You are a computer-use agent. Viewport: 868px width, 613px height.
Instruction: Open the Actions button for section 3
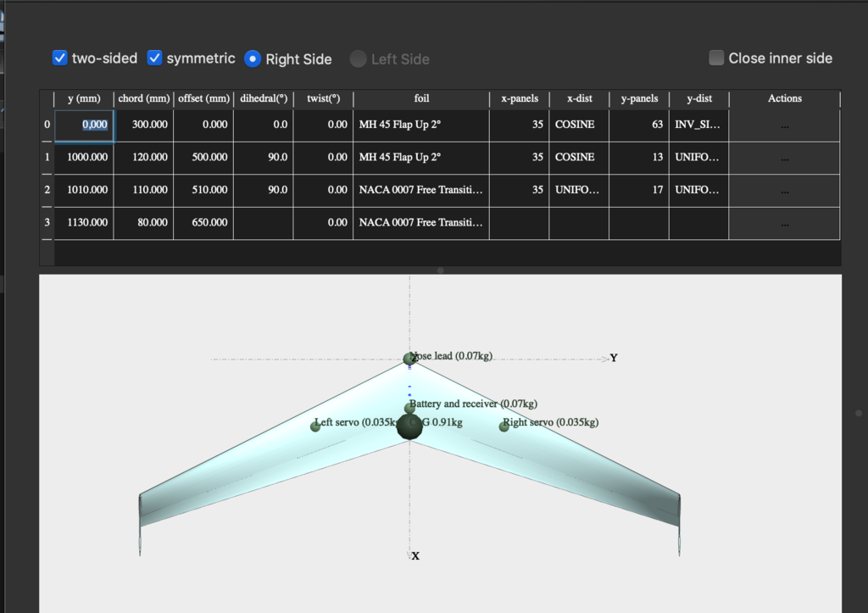pyautogui.click(x=784, y=223)
